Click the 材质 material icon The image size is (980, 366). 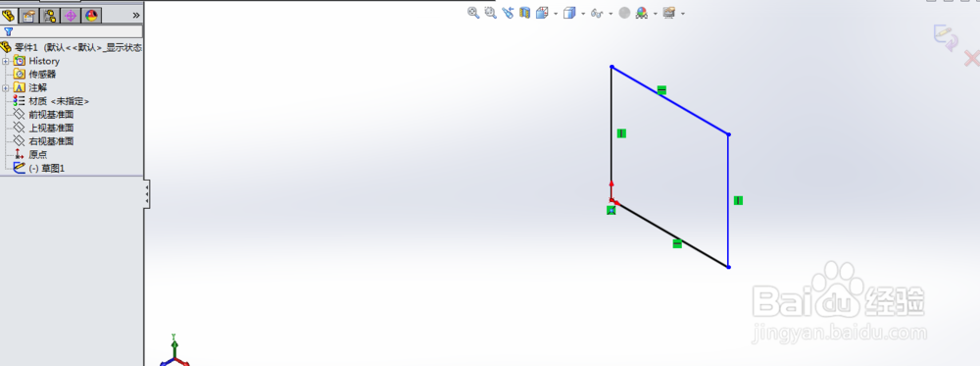19,101
